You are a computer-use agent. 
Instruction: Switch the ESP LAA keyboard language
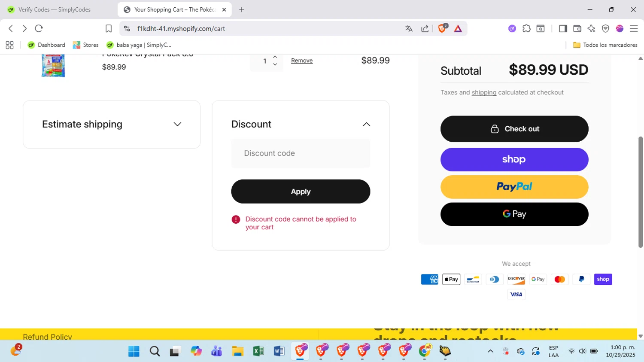pos(553,351)
